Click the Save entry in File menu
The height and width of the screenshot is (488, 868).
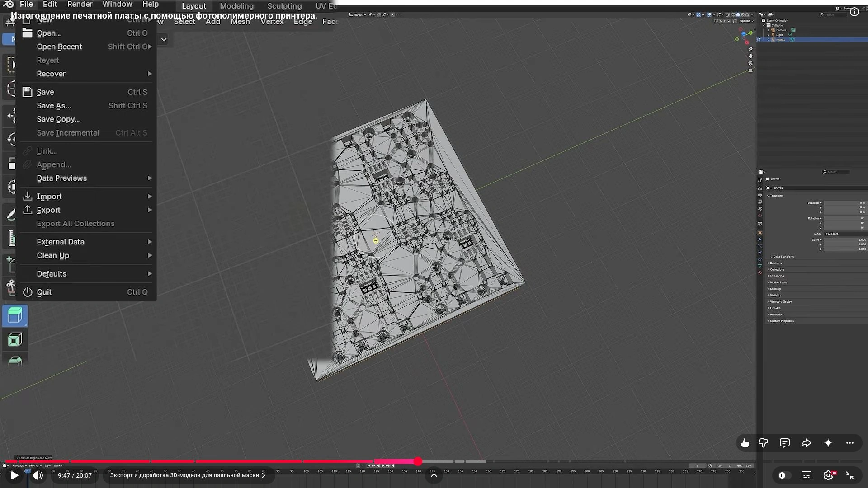point(86,92)
